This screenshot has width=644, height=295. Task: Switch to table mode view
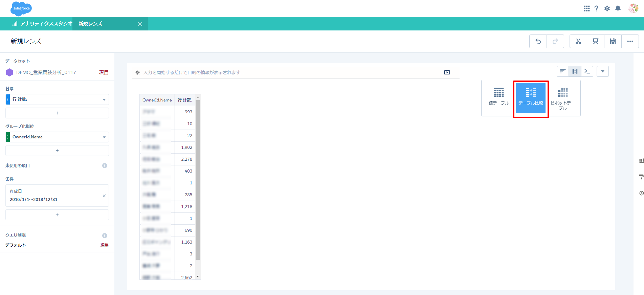point(575,71)
